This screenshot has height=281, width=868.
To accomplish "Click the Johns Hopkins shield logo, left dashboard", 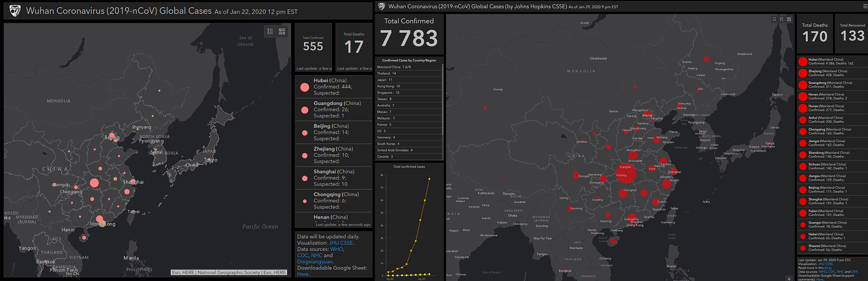I will coord(15,11).
